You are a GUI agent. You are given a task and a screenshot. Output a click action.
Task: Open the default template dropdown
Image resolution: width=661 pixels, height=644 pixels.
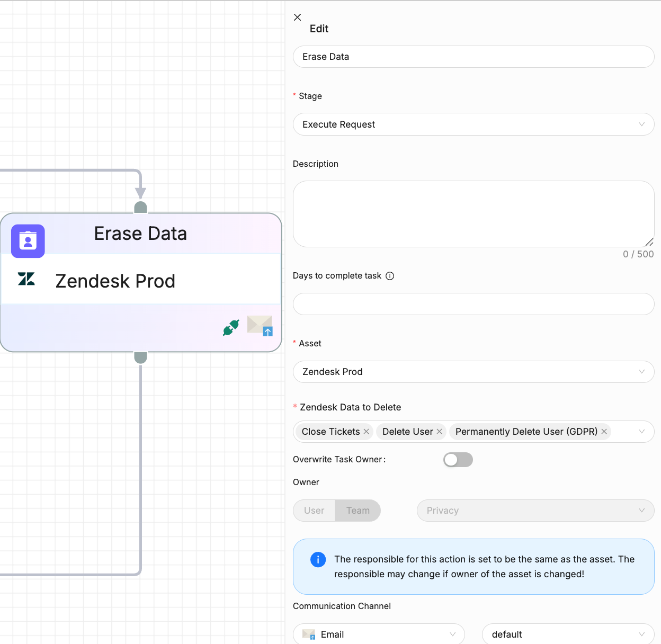pyautogui.click(x=568, y=634)
